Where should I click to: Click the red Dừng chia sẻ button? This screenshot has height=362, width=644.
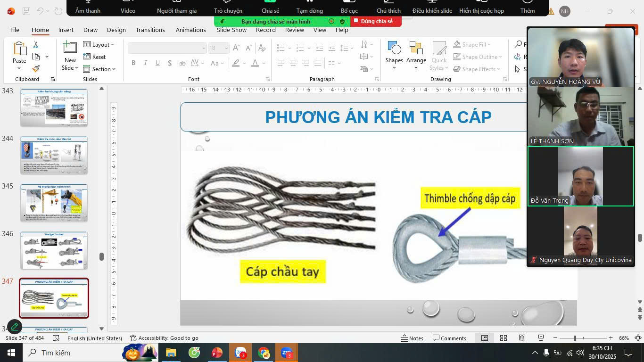[376, 21]
